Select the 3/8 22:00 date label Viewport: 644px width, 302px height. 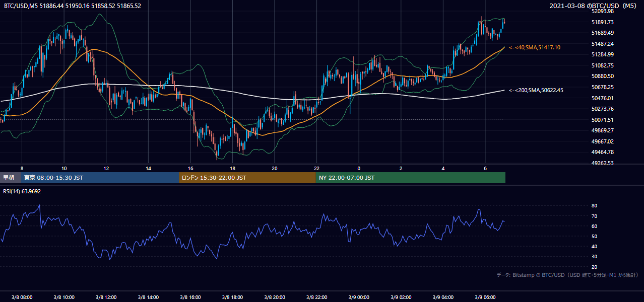coord(316,297)
